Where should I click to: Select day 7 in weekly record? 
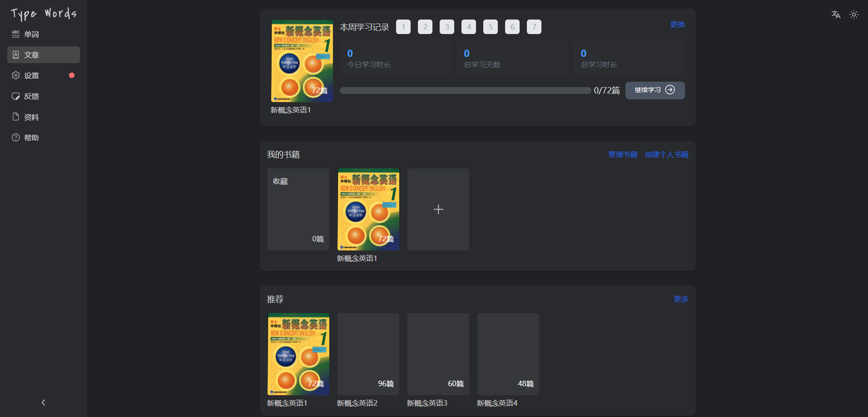pyautogui.click(x=534, y=27)
